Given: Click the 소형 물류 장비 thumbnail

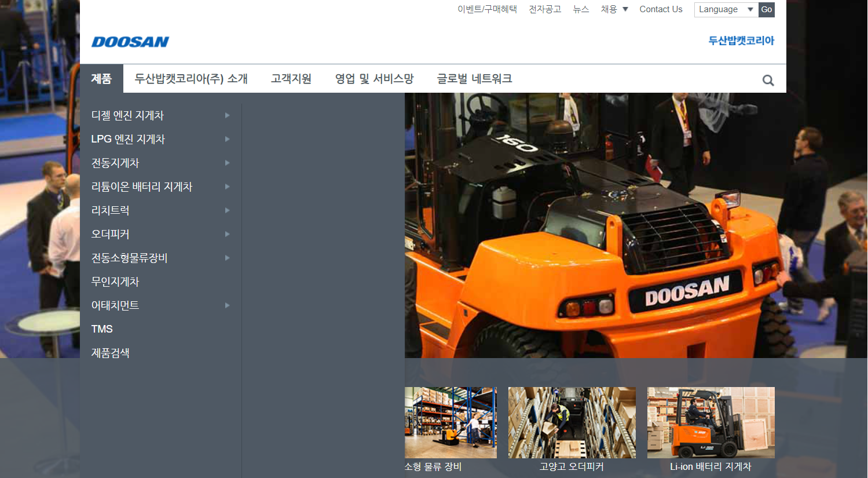Looking at the screenshot, I should [451, 422].
